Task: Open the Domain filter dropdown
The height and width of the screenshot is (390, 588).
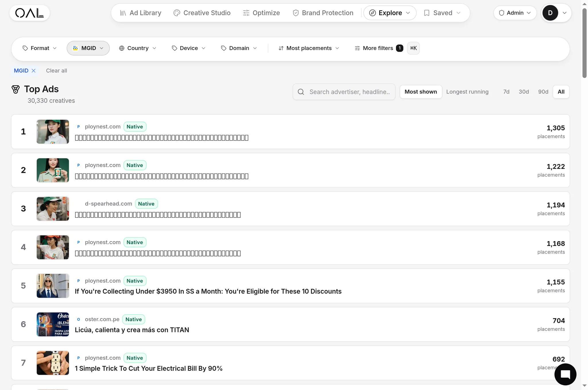Action: coord(239,48)
